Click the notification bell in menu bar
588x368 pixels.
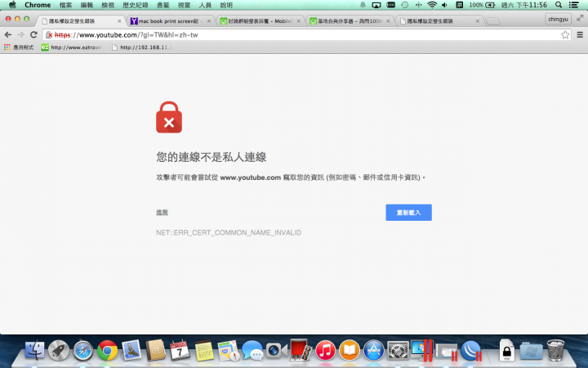click(363, 5)
